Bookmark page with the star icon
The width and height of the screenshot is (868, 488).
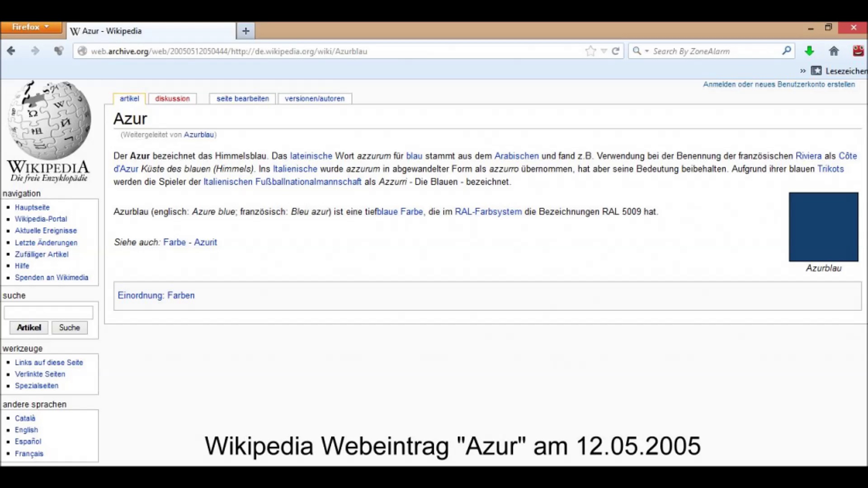(590, 51)
